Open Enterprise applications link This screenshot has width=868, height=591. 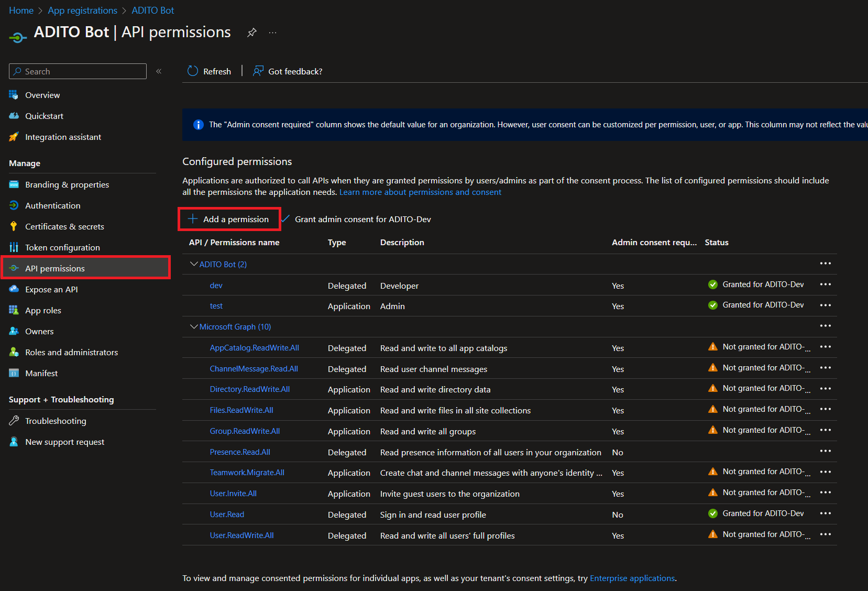pyautogui.click(x=632, y=578)
